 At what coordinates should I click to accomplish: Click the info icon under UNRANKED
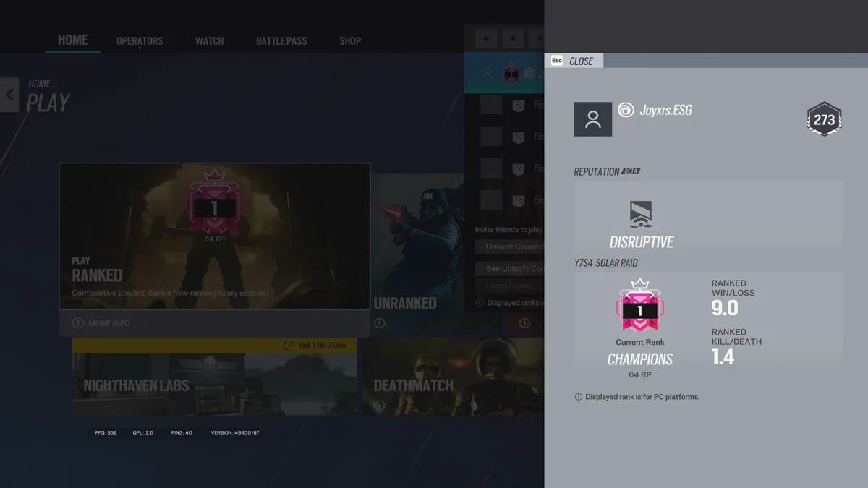tap(380, 323)
